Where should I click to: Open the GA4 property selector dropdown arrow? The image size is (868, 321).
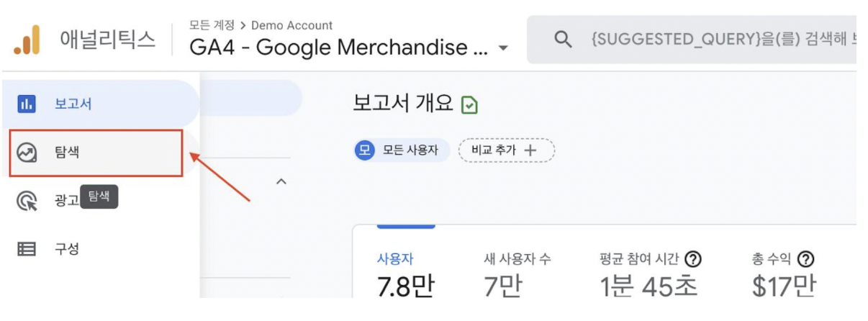(503, 48)
